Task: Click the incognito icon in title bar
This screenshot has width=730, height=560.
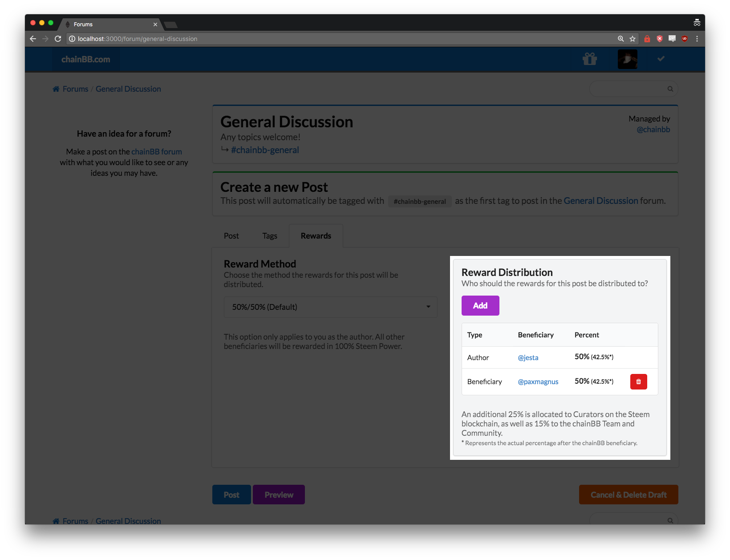Action: (697, 23)
